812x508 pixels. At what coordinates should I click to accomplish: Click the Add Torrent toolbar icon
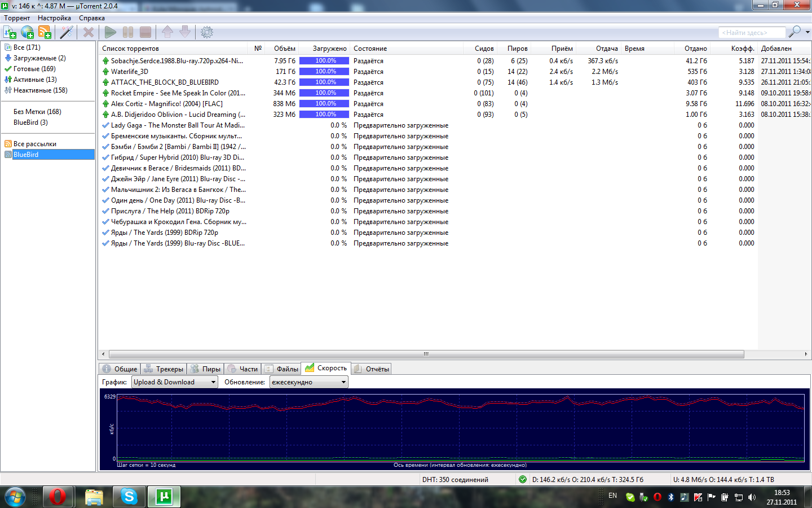pyautogui.click(x=10, y=32)
